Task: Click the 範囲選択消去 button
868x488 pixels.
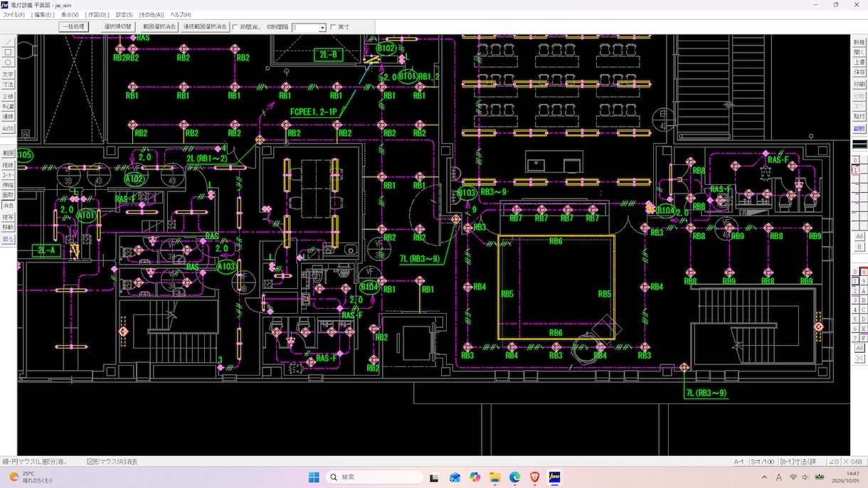Action: [159, 27]
